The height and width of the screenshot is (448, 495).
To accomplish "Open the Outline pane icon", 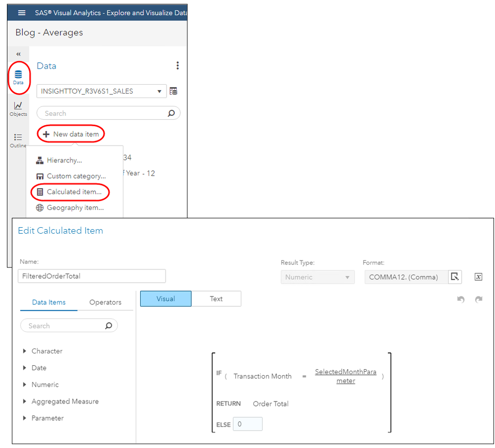I will 18,141.
